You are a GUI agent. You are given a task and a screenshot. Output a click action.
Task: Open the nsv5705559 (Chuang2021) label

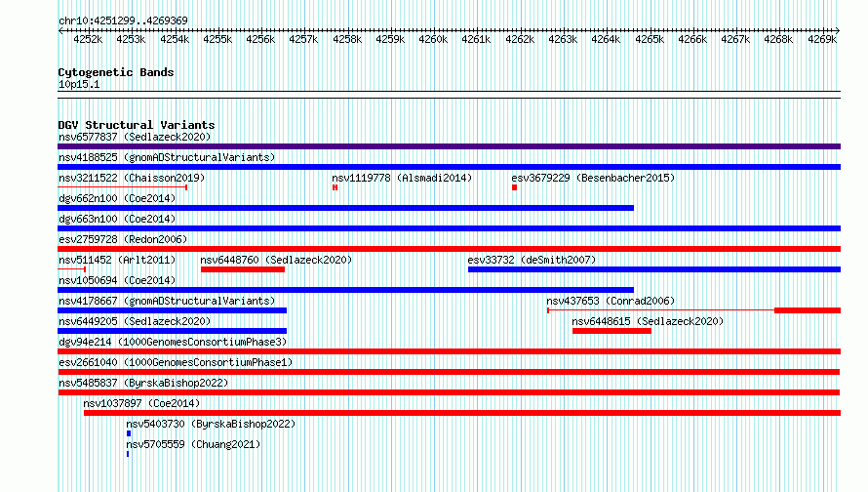193,444
